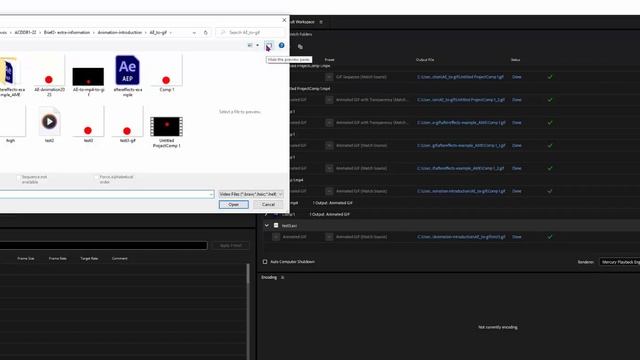Image resolution: width=640 pixels, height=360 pixels.
Task: Select the aftereffects-example AEP file
Action: (127, 76)
